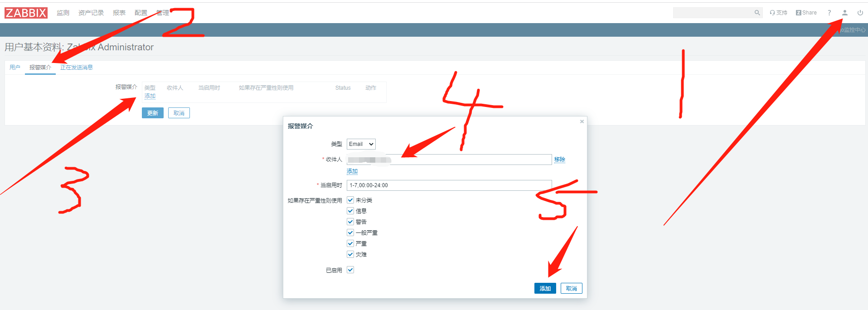The image size is (868, 310).
Task: Click 取消 button in the dialog
Action: click(x=572, y=288)
